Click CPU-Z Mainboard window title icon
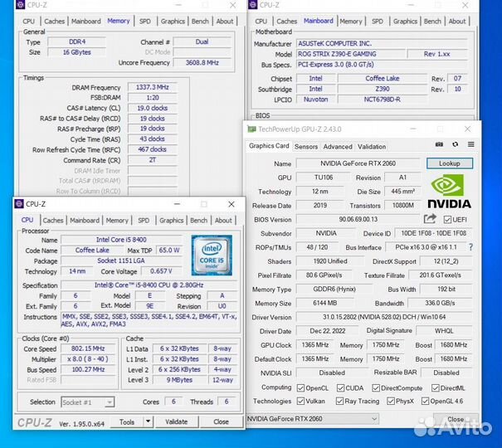This screenshot has height=448, width=502. [253, 5]
